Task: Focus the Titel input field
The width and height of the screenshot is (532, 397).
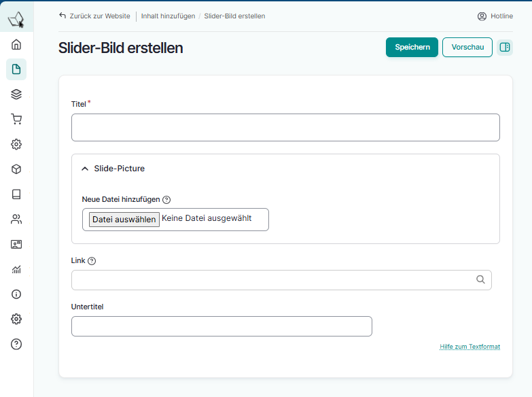Action: [285, 127]
